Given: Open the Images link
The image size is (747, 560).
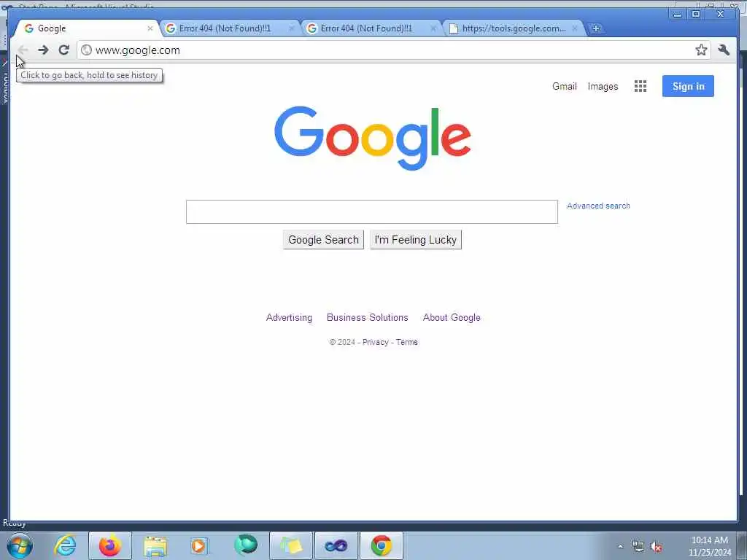Looking at the screenshot, I should 603,86.
